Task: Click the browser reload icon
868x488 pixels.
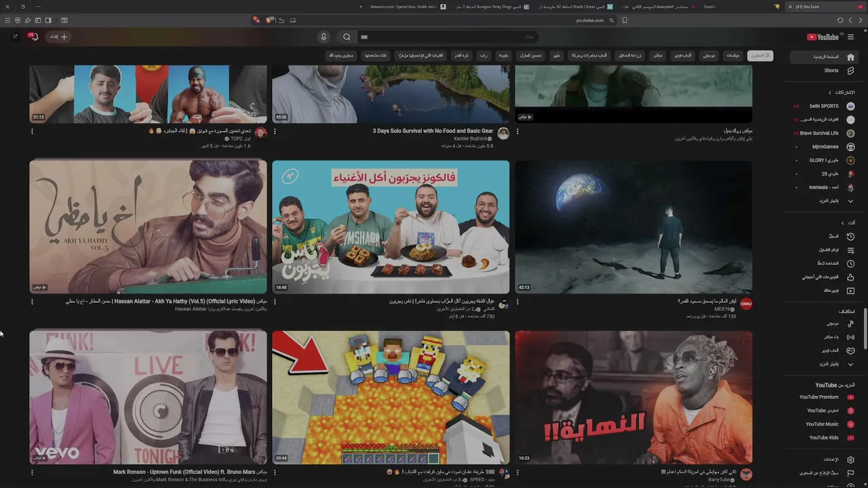Action: click(840, 20)
